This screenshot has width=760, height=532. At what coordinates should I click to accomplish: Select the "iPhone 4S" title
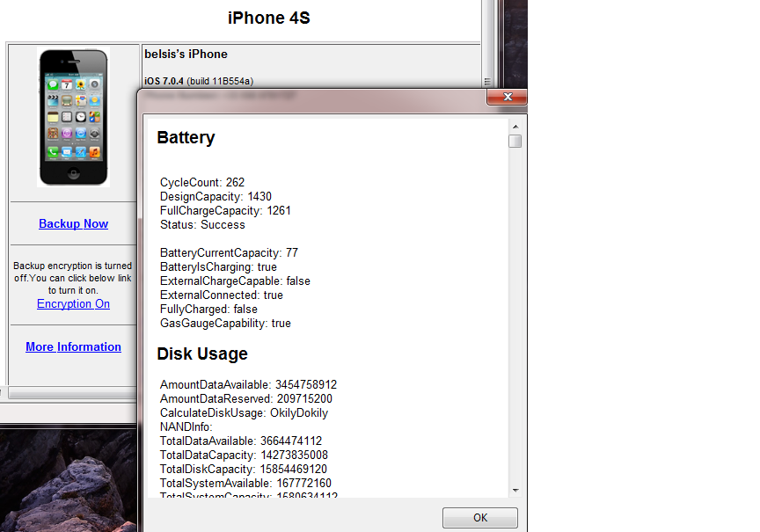pos(269,18)
